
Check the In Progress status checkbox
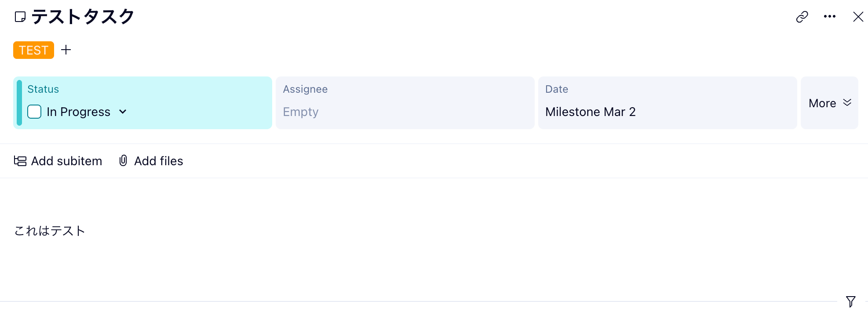pos(34,112)
